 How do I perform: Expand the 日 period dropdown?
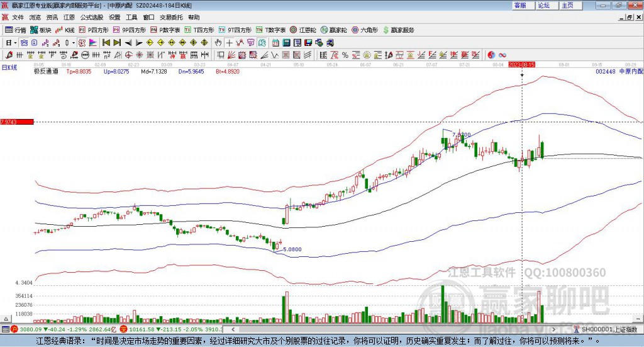[15, 43]
